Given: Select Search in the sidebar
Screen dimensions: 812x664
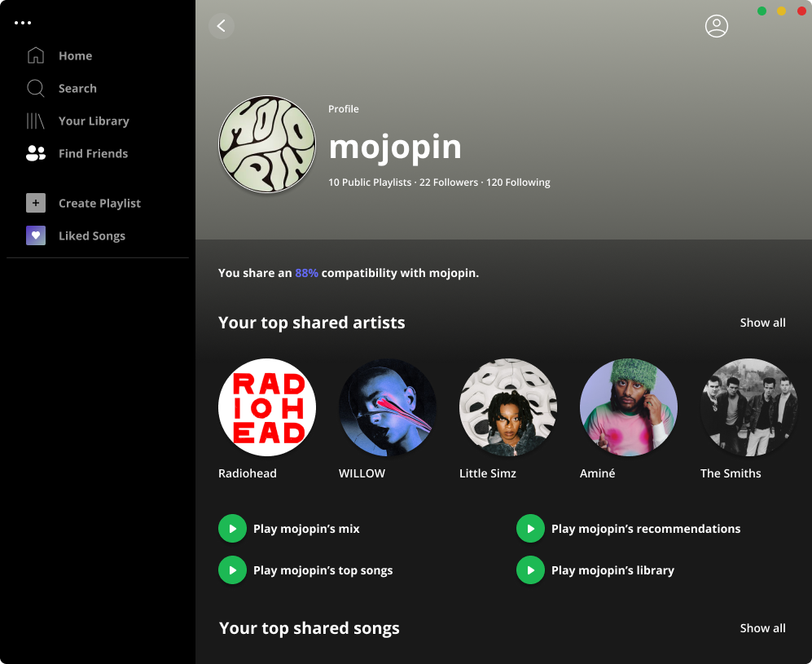Looking at the screenshot, I should [77, 89].
